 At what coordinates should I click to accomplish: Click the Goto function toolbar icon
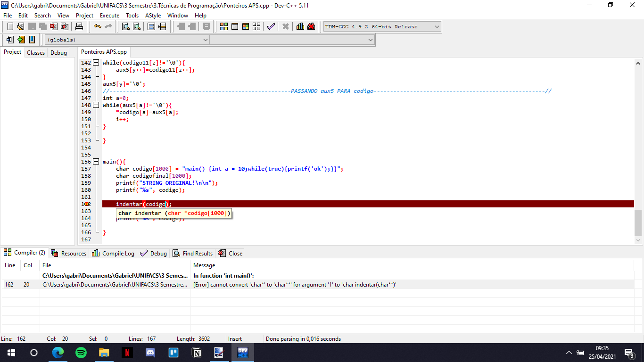pyautogui.click(x=151, y=26)
